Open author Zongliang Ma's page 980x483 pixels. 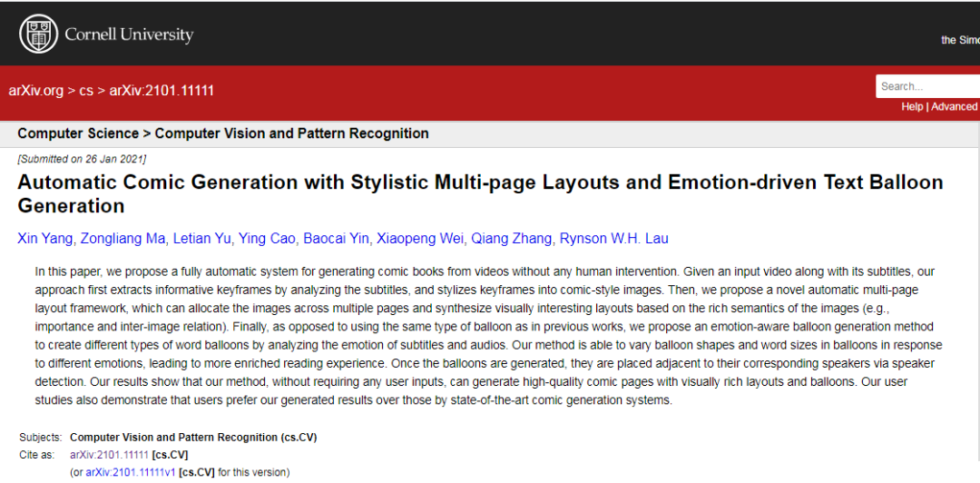coord(123,239)
